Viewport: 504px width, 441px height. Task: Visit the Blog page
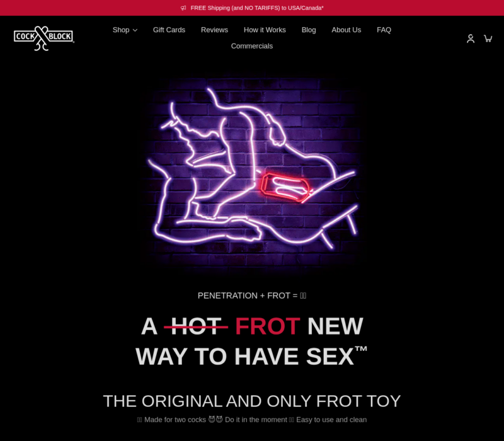(x=309, y=30)
